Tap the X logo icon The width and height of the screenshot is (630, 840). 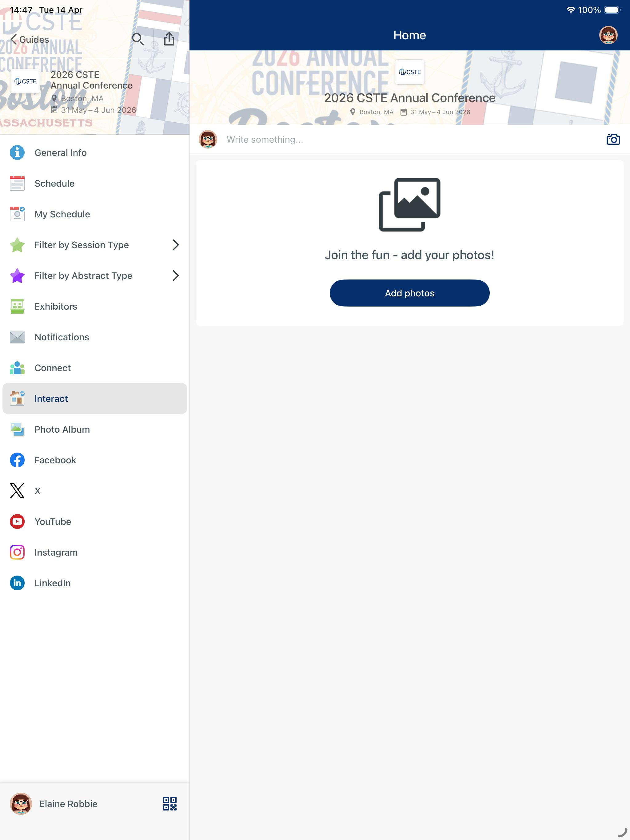click(x=17, y=491)
